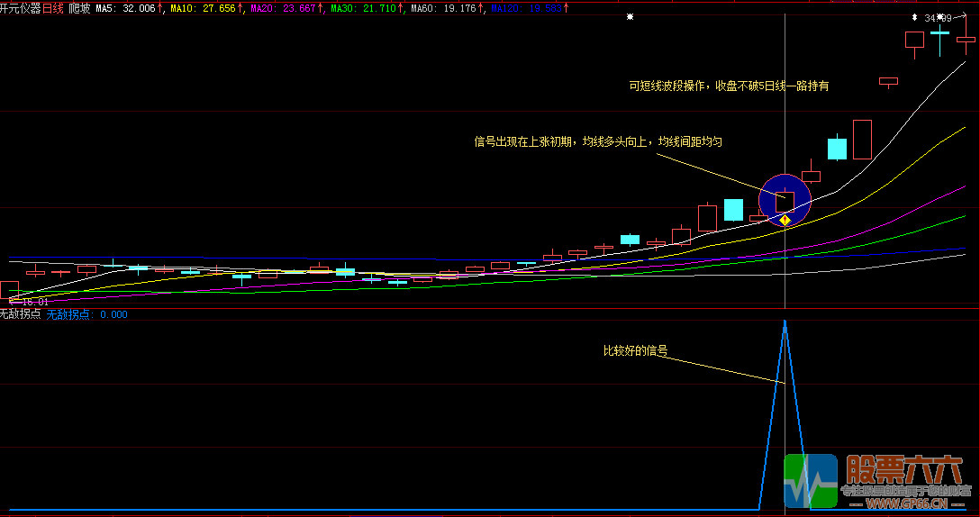Click the MA5 red up-arrow indicator

click(x=160, y=8)
